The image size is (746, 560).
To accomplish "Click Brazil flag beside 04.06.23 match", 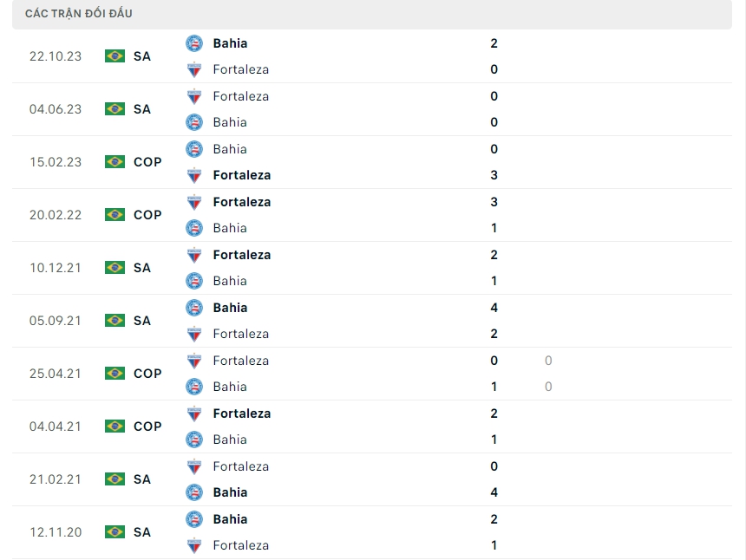I will [115, 109].
